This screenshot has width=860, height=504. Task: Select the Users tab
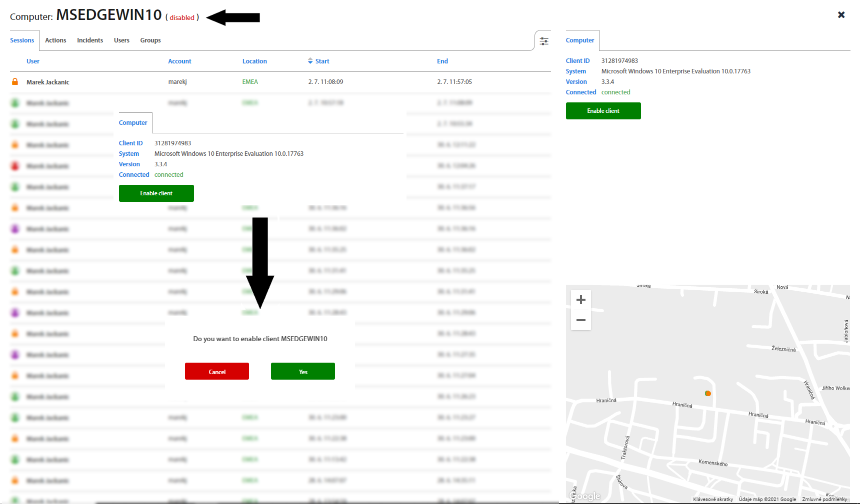pos(121,40)
